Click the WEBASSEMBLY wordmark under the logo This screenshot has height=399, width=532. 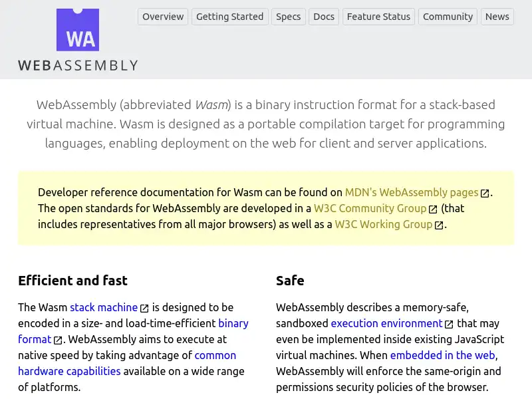(x=77, y=65)
